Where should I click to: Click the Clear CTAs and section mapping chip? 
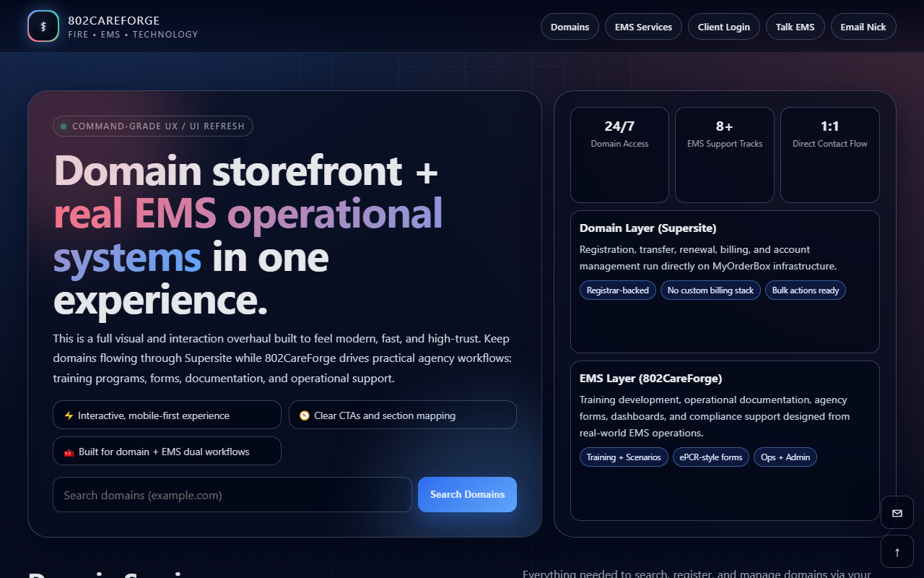click(x=403, y=415)
